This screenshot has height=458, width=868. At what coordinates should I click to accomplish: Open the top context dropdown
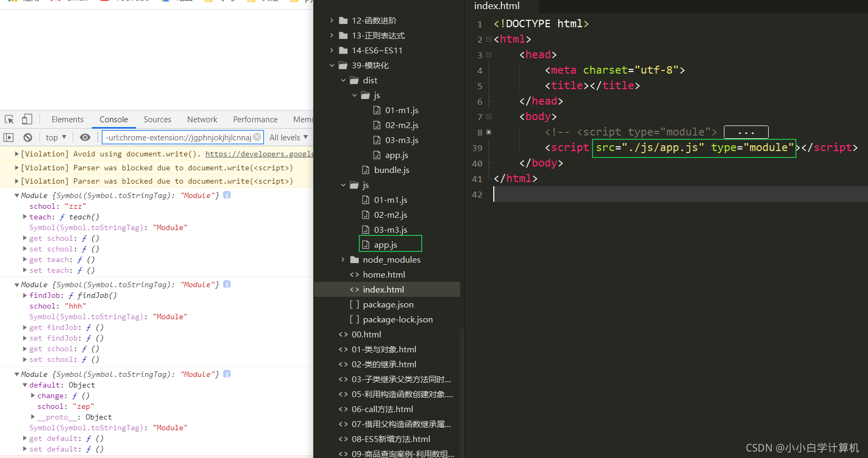click(56, 137)
